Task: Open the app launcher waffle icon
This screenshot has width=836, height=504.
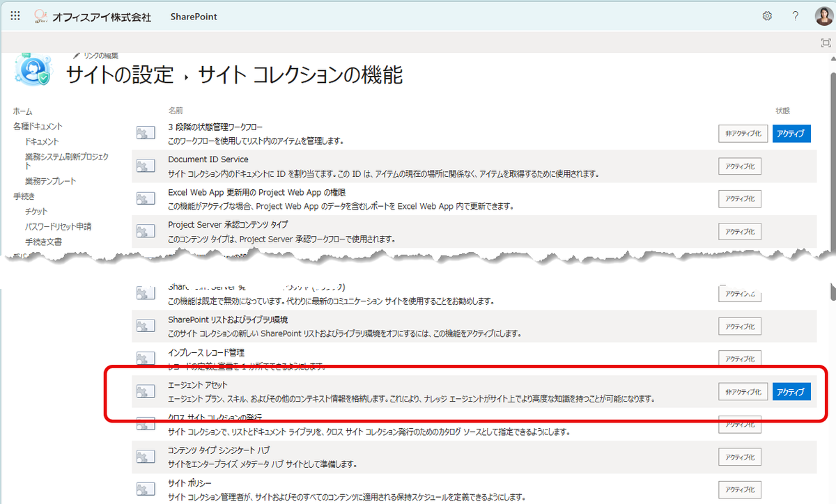Action: click(15, 16)
